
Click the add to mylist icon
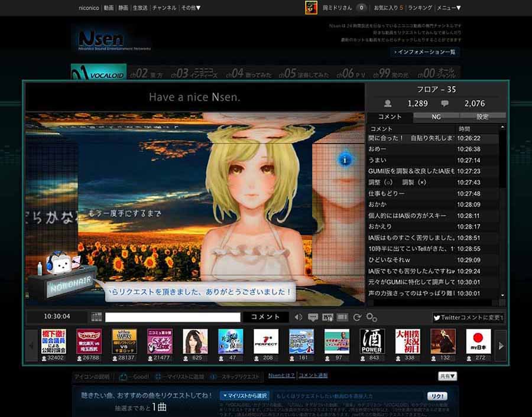(x=158, y=377)
